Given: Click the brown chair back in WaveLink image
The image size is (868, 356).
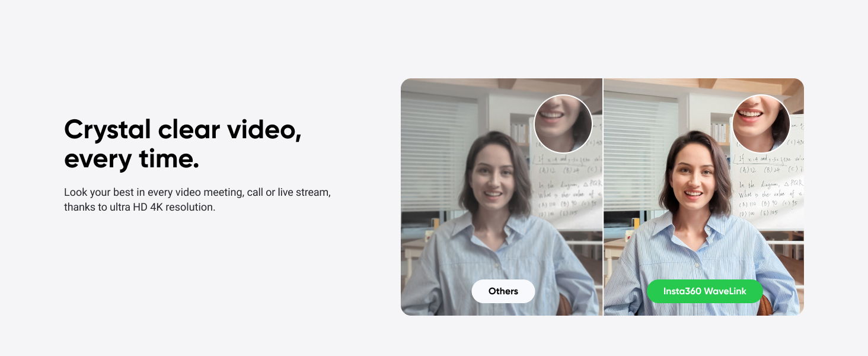Looking at the screenshot, I should click(765, 305).
